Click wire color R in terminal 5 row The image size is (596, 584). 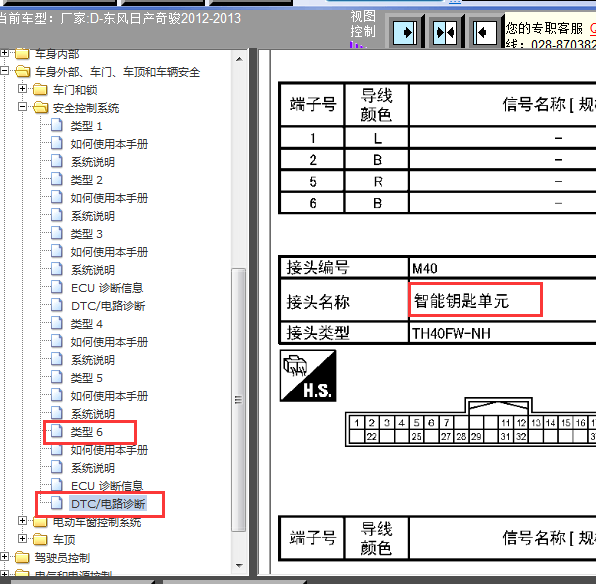click(377, 181)
